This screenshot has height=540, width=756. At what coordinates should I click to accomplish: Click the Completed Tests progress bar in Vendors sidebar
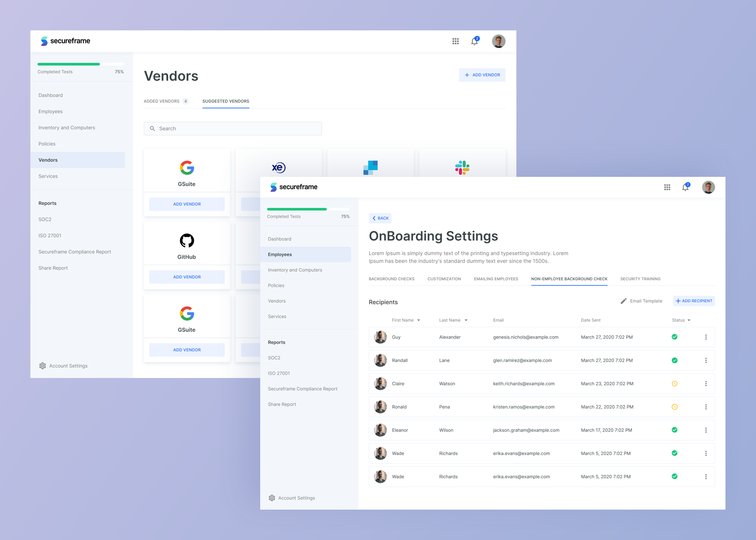81,64
